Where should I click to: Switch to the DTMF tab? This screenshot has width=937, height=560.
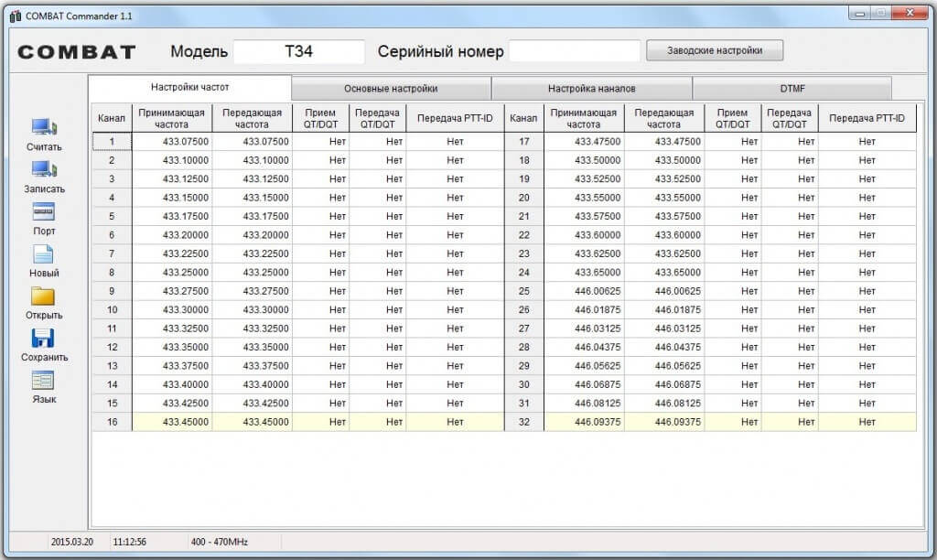[792, 89]
